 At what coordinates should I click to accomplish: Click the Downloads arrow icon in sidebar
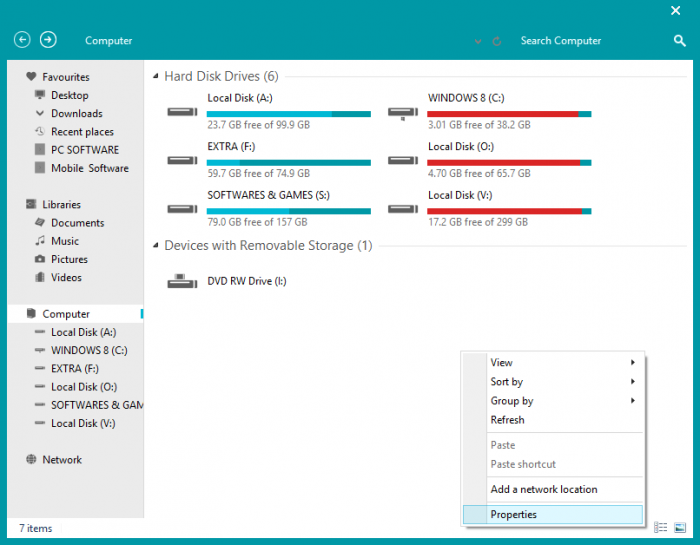pos(40,113)
